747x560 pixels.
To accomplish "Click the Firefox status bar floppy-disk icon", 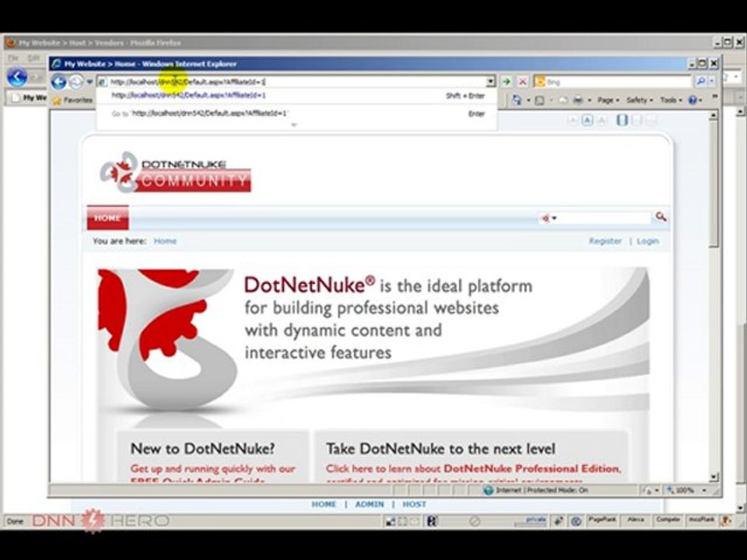I will (432, 521).
